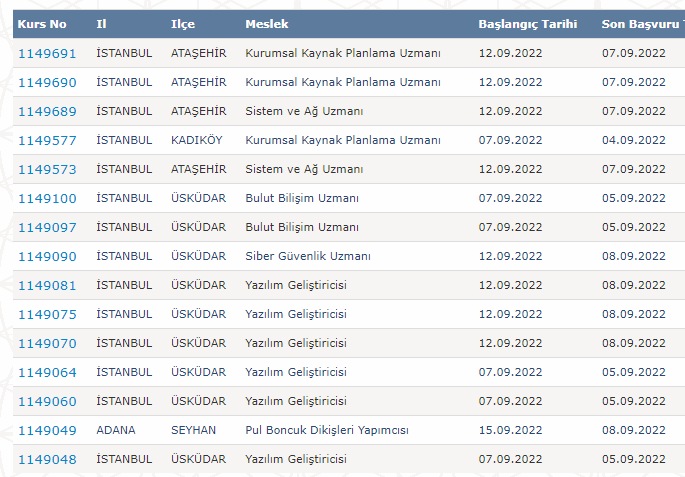
Task: Open course link 1149060
Action: tap(47, 401)
